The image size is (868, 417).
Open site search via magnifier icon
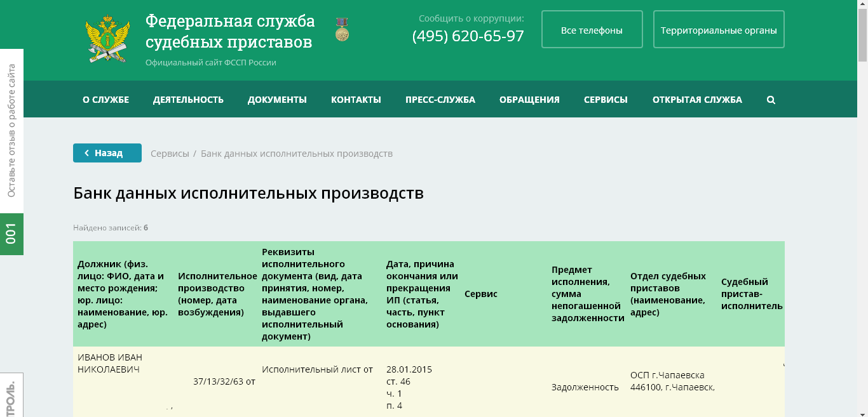click(771, 100)
